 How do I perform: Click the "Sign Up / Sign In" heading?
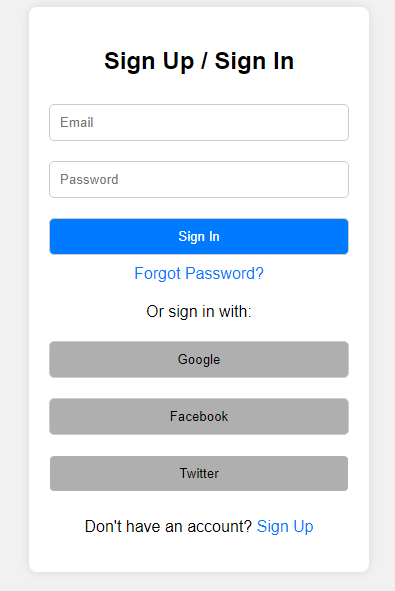199,61
